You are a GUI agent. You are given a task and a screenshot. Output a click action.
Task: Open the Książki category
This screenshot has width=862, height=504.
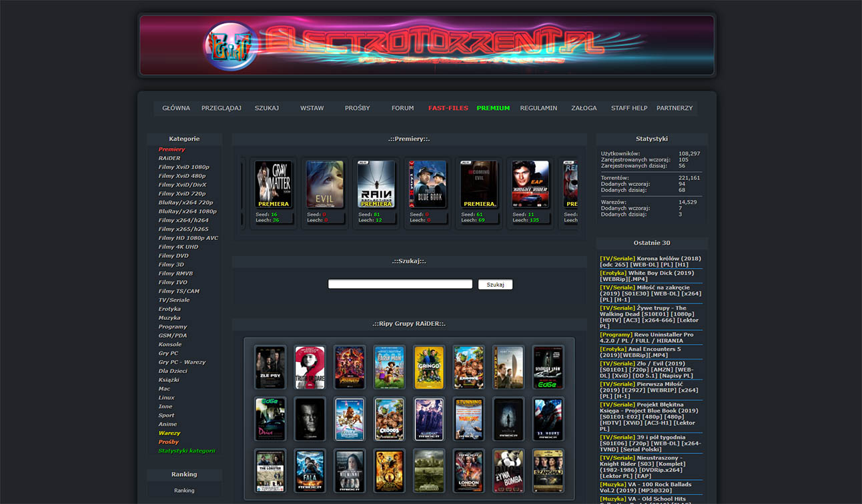click(x=169, y=380)
